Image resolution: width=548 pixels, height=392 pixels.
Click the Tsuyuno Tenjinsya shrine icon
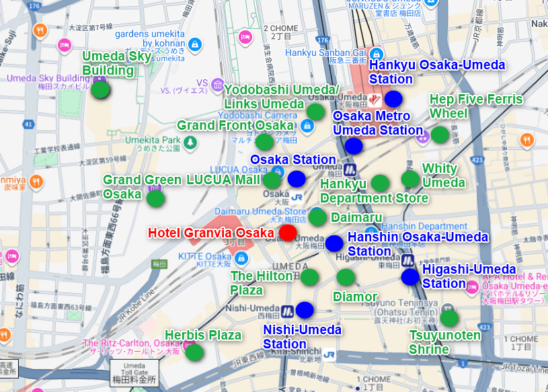447,308
